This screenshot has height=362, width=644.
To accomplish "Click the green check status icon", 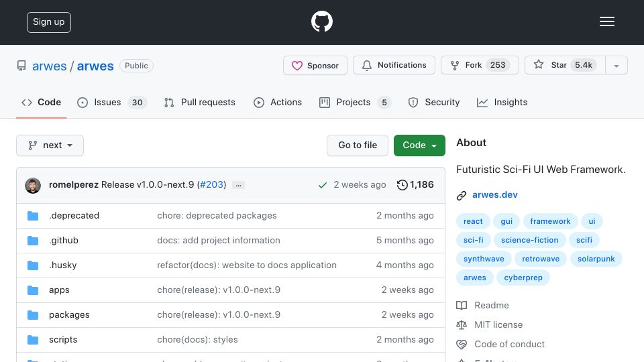I will coord(323,185).
